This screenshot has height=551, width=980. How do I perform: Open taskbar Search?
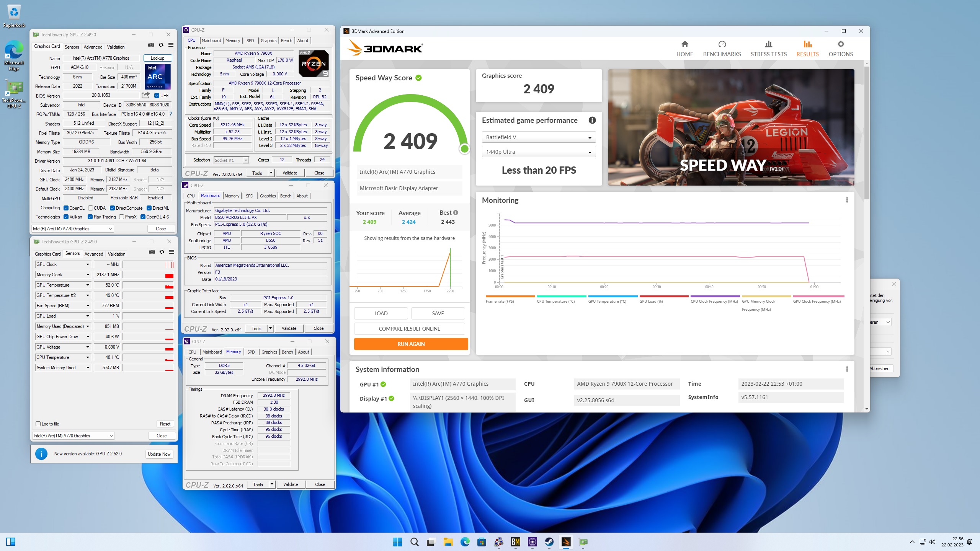[x=414, y=542]
